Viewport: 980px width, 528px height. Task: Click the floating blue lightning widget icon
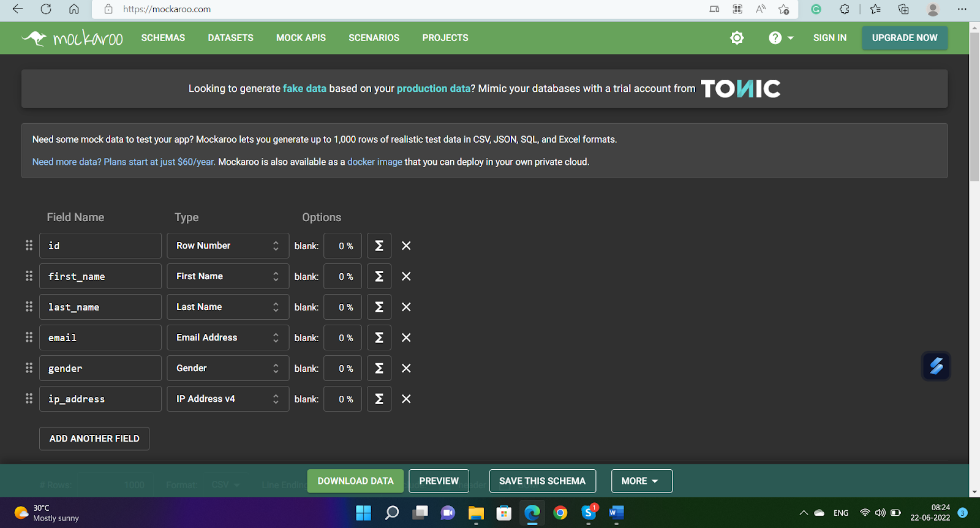[x=936, y=366]
